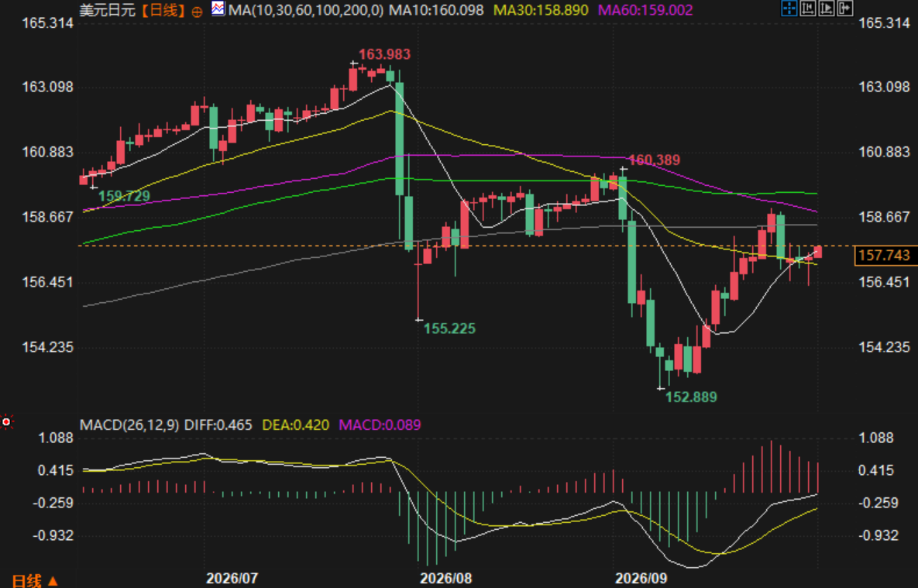
Task: Click the MACD left axis value 1.088
Action: 56,438
